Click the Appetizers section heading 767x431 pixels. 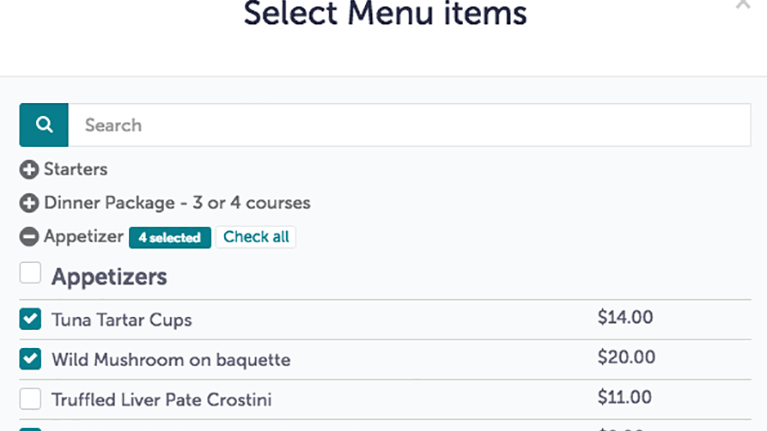point(109,276)
